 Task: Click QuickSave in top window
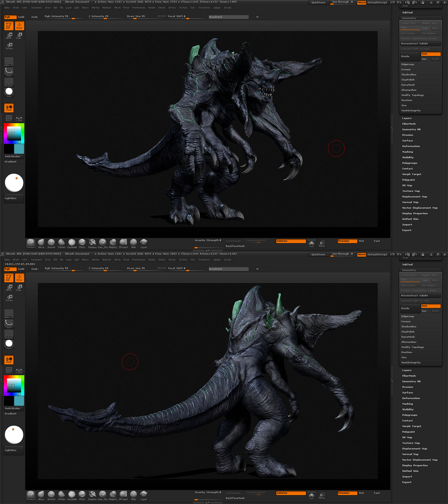coord(318,3)
